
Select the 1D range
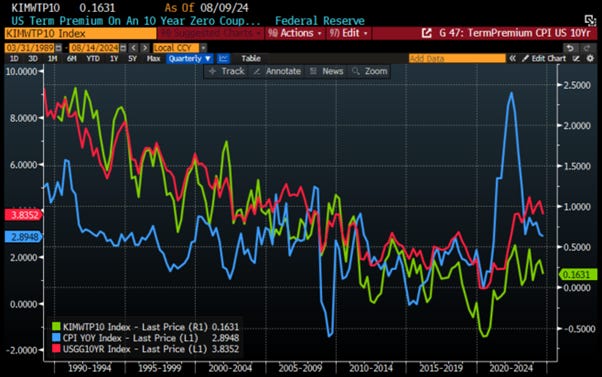14,58
